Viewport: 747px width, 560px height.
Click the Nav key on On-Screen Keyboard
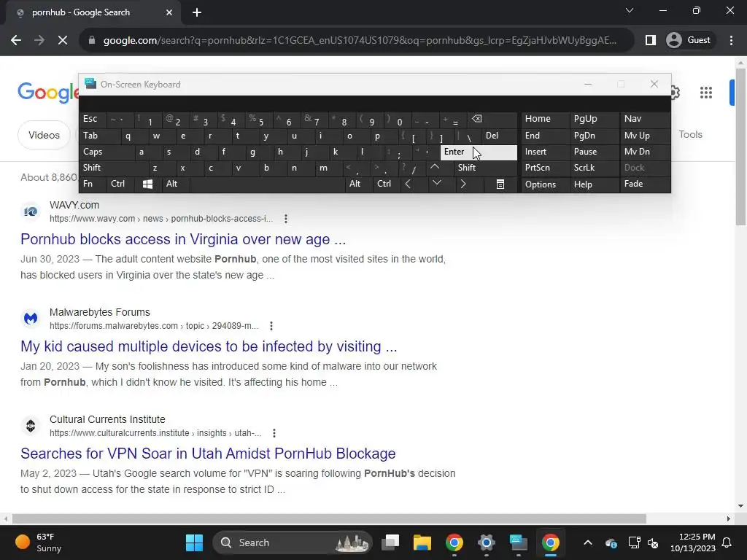645,119
